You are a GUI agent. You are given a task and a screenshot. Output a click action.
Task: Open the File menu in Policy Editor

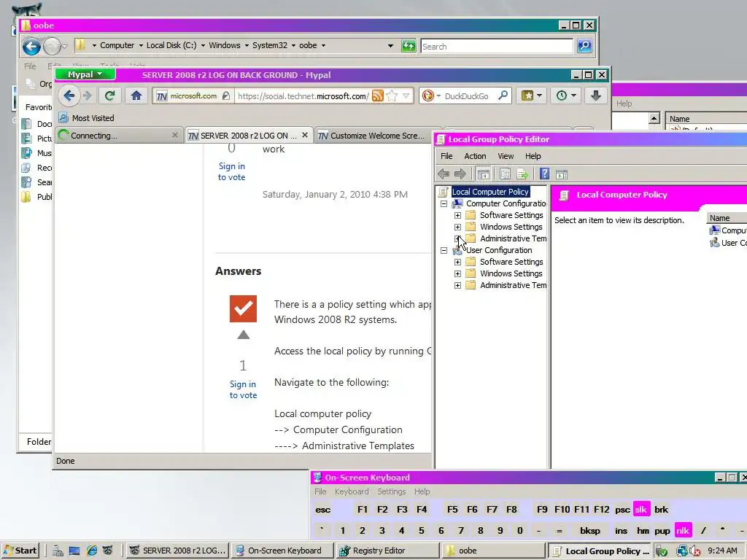446,156
